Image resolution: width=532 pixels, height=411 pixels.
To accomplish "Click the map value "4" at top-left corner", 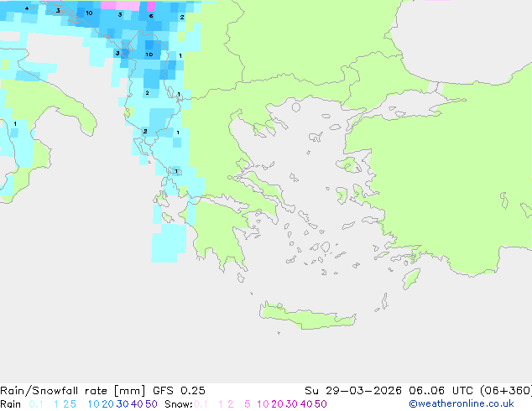I will pyautogui.click(x=27, y=8).
